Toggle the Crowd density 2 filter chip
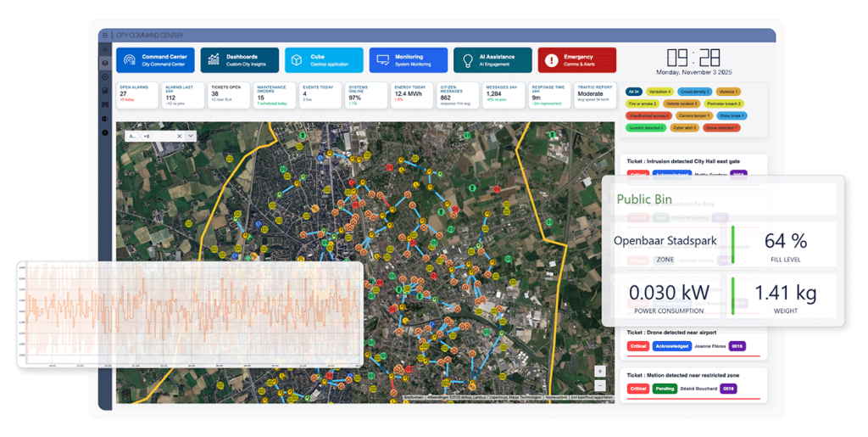 tap(693, 91)
